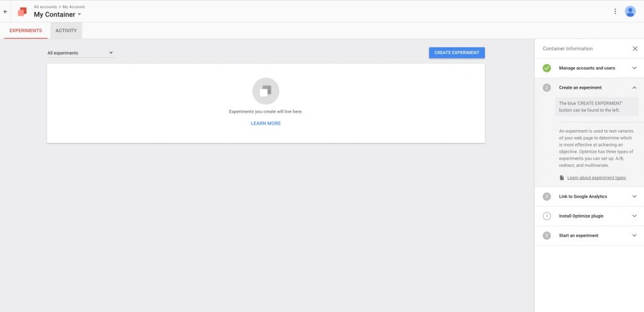Expand Manage accounts and users section
Image resolution: width=644 pixels, height=312 pixels.
pyautogui.click(x=634, y=68)
